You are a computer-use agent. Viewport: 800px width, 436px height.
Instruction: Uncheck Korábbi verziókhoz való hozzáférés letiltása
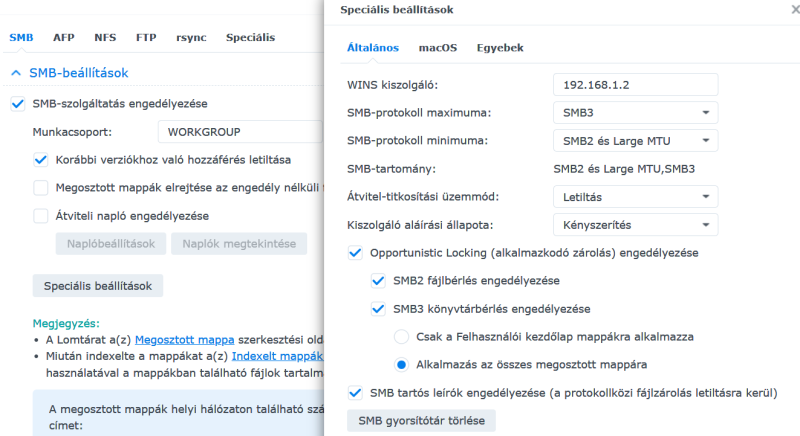click(x=41, y=160)
